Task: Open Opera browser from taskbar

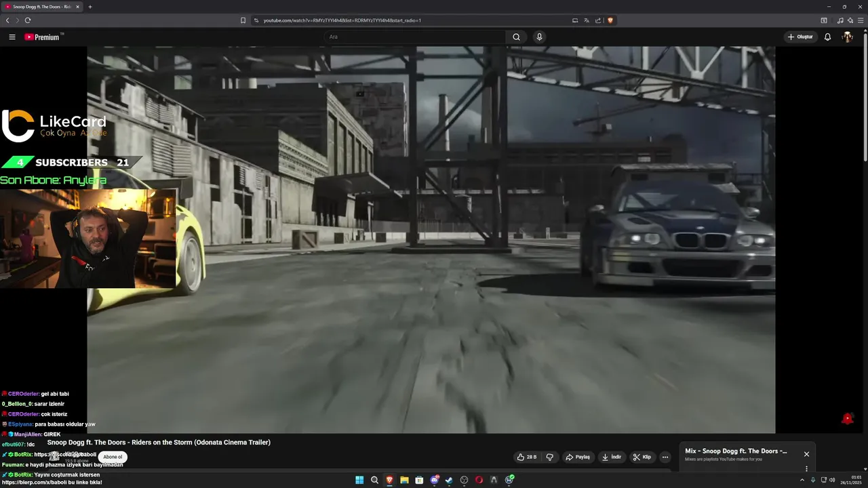Action: coord(479,480)
